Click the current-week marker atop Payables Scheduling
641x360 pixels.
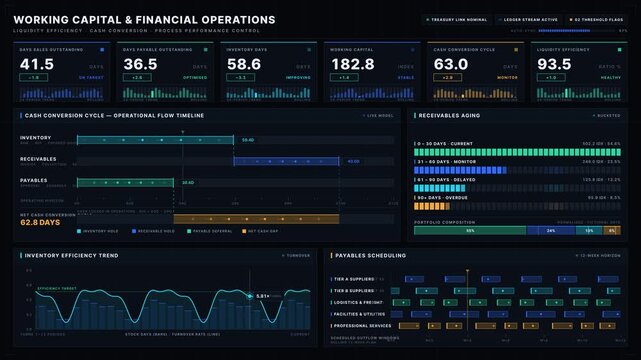(467, 271)
